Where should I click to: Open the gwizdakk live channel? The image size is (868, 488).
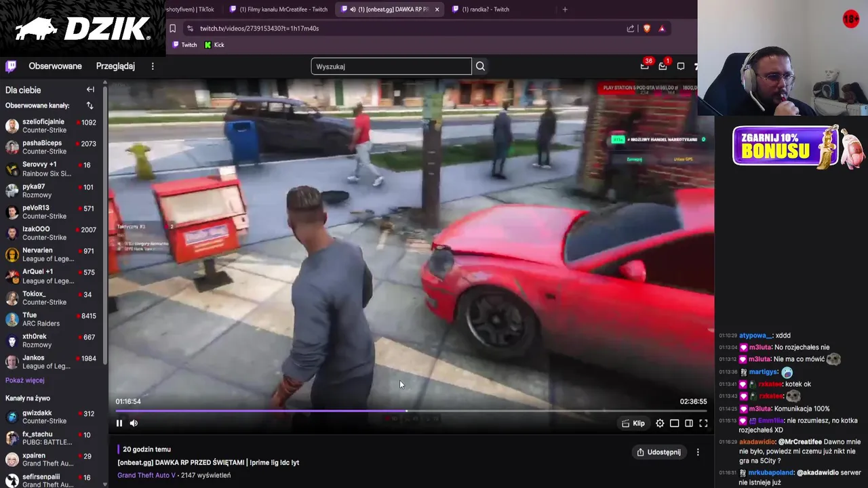pos(52,417)
